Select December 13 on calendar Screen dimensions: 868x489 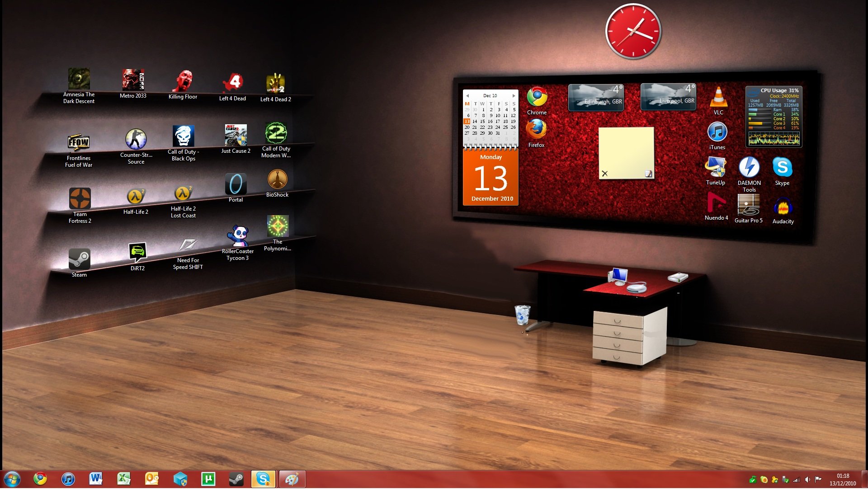tap(466, 122)
